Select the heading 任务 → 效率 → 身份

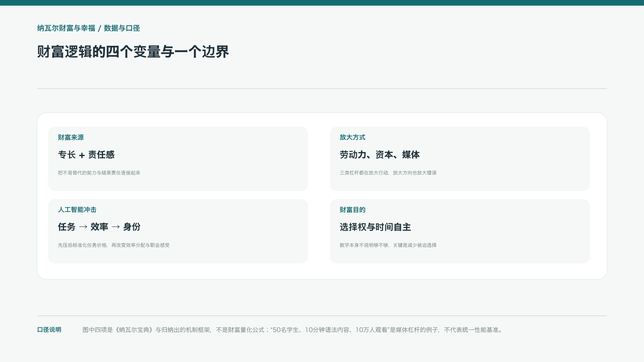tap(99, 227)
